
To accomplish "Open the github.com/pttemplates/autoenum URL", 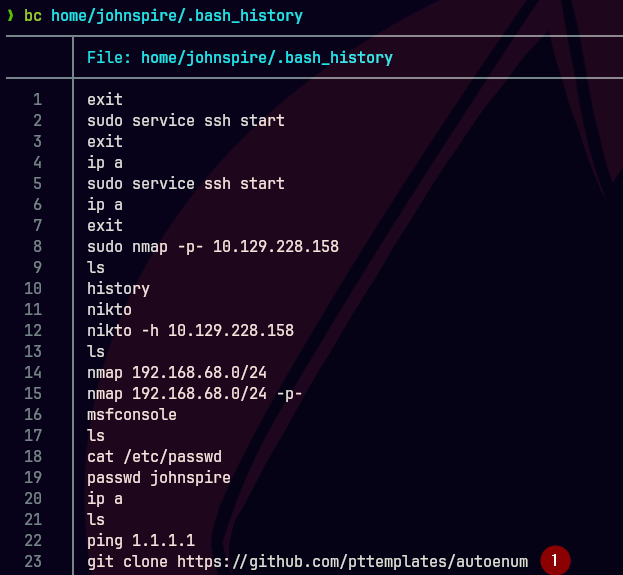I will 352,562.
